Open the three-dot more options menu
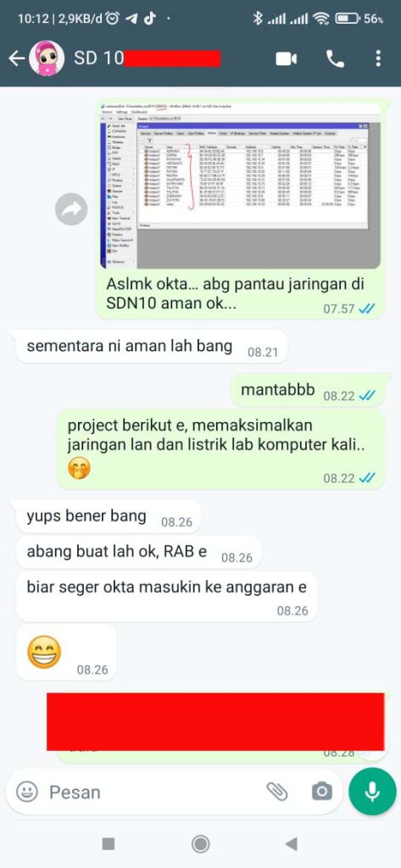Viewport: 401px width, 868px height. pos(378,58)
